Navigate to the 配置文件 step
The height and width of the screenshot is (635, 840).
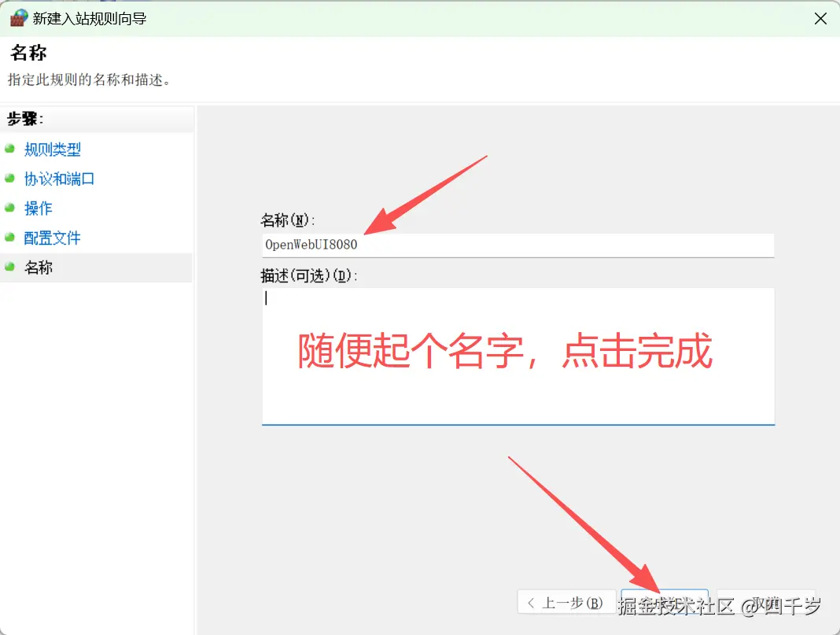coord(53,237)
